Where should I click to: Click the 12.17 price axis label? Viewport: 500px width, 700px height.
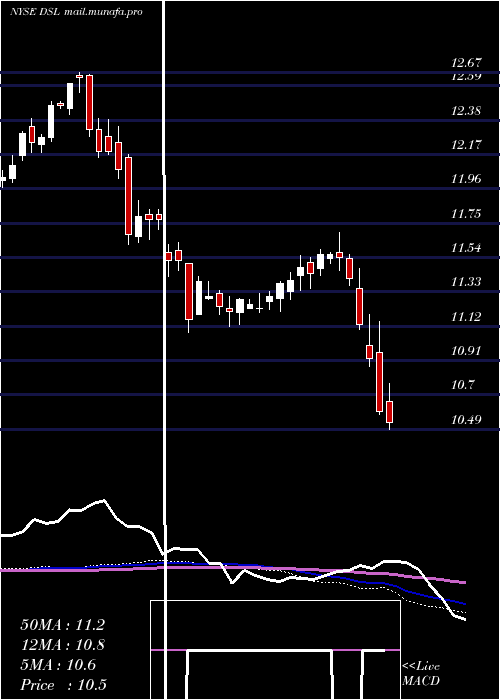pyautogui.click(x=466, y=145)
